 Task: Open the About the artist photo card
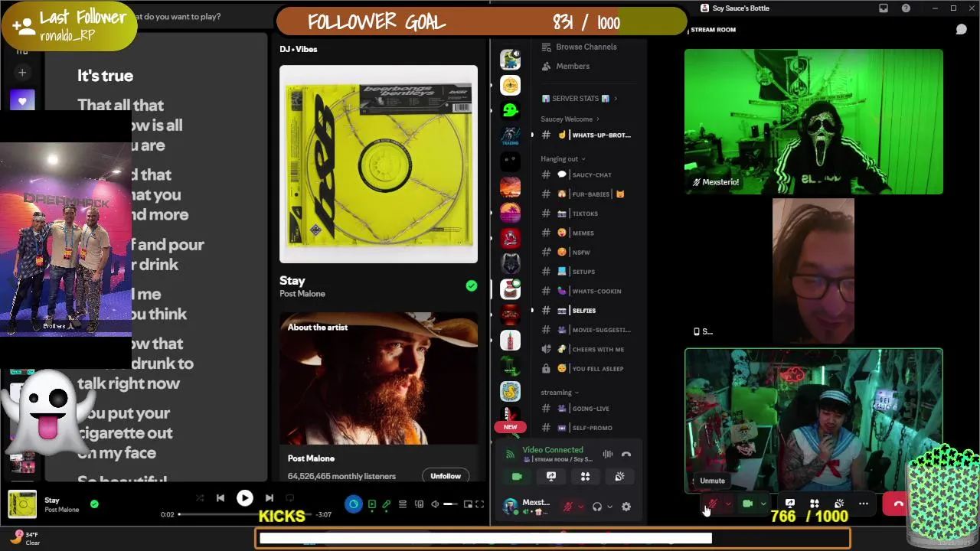(378, 378)
